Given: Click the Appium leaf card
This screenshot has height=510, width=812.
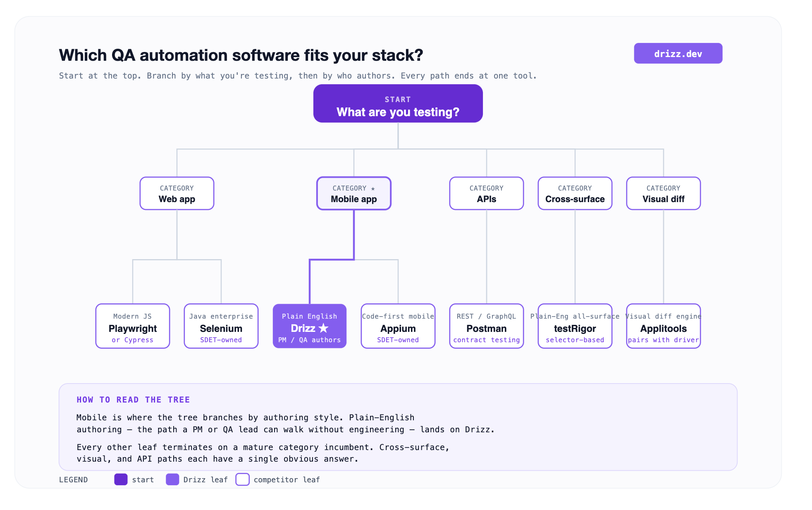Looking at the screenshot, I should tap(398, 326).
